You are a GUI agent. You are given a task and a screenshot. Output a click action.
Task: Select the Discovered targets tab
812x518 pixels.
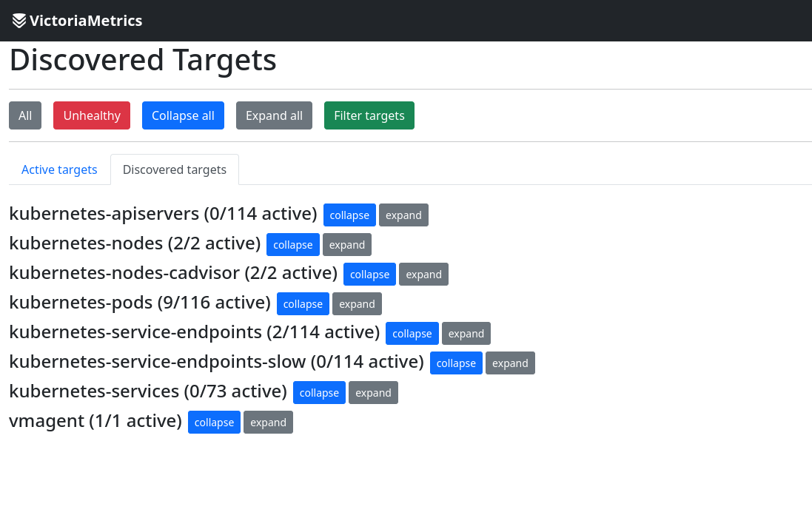pyautogui.click(x=175, y=169)
